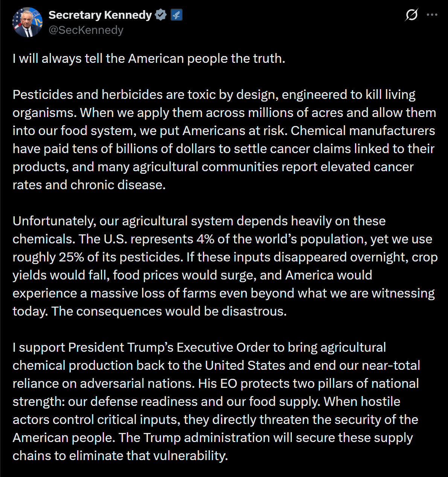Click the line ending "rates and chronic disease."
The height and width of the screenshot is (477, 448).
[89, 185]
